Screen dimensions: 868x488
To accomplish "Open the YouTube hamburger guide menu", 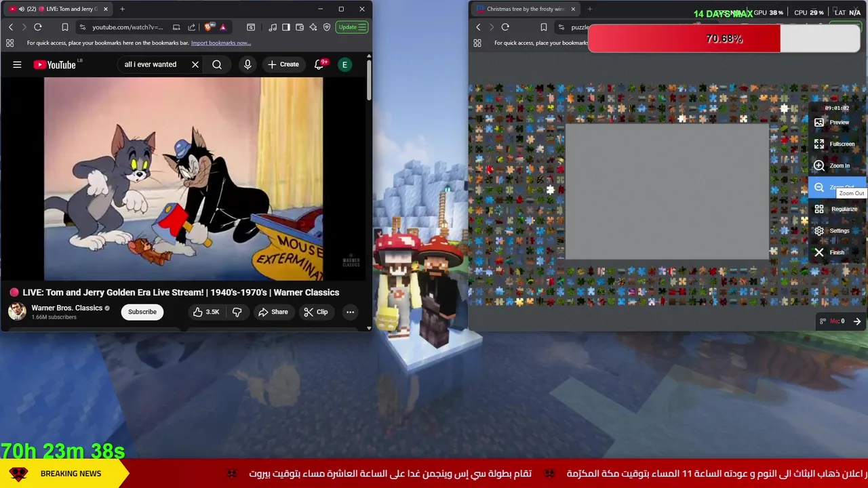I will (x=17, y=64).
